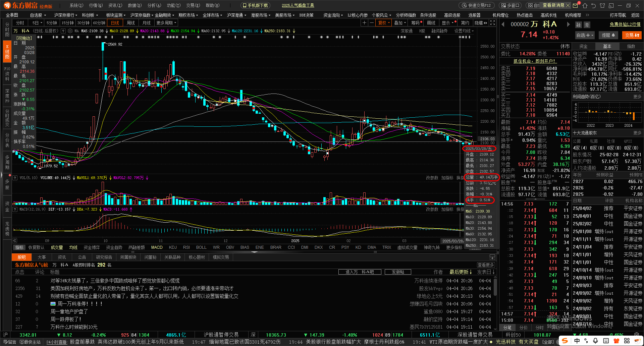Screen dimensions: 644x346
Task: Go to previous stock arrow
Action: [503, 24]
